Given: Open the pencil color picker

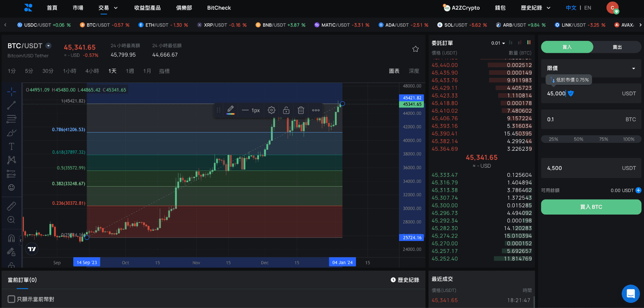Looking at the screenshot, I should 231,110.
